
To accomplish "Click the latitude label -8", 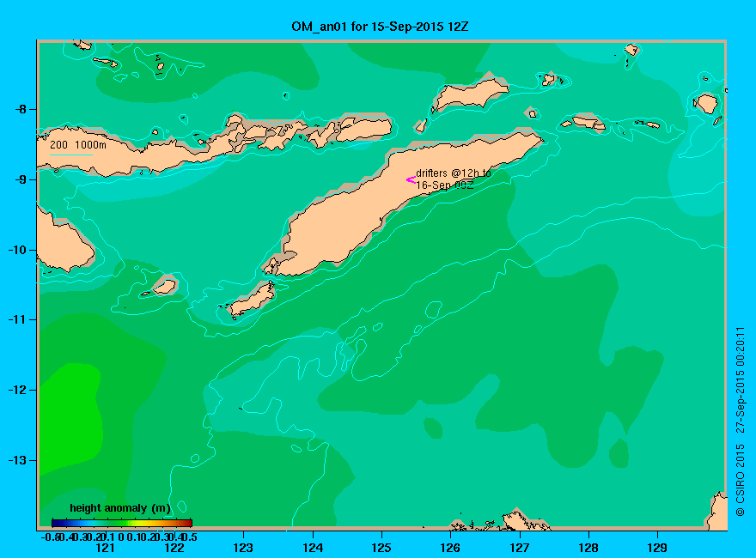I will (x=21, y=109).
